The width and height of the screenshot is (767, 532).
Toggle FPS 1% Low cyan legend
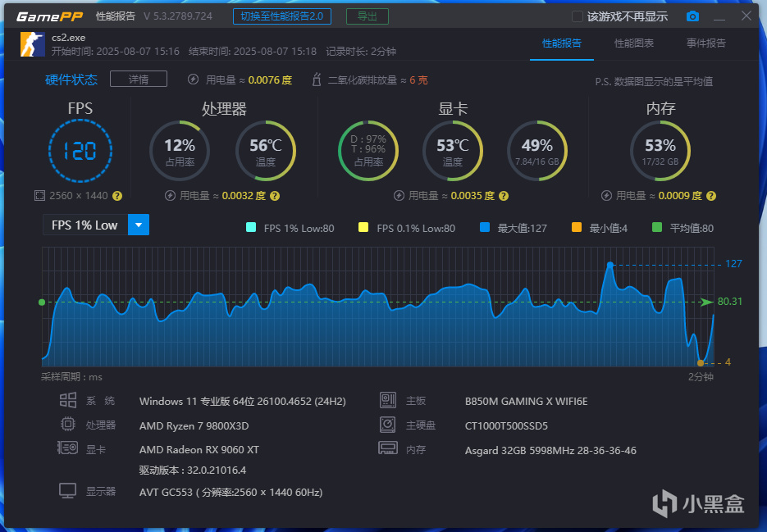click(251, 227)
